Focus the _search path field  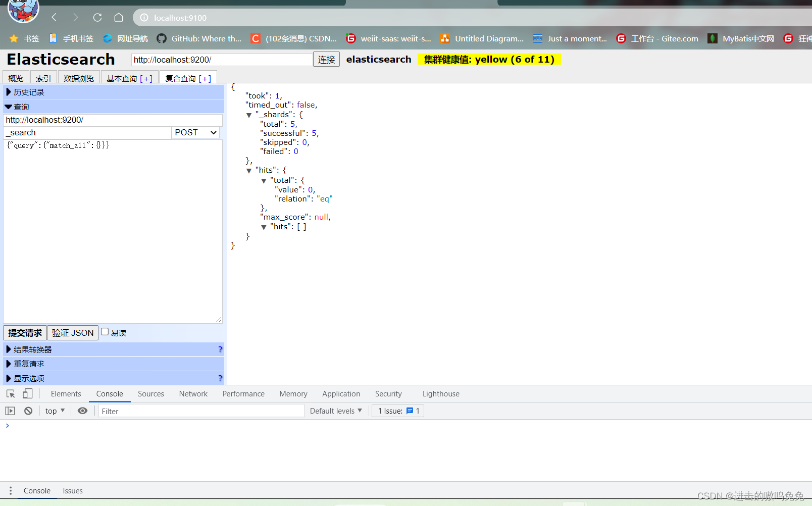click(x=87, y=132)
